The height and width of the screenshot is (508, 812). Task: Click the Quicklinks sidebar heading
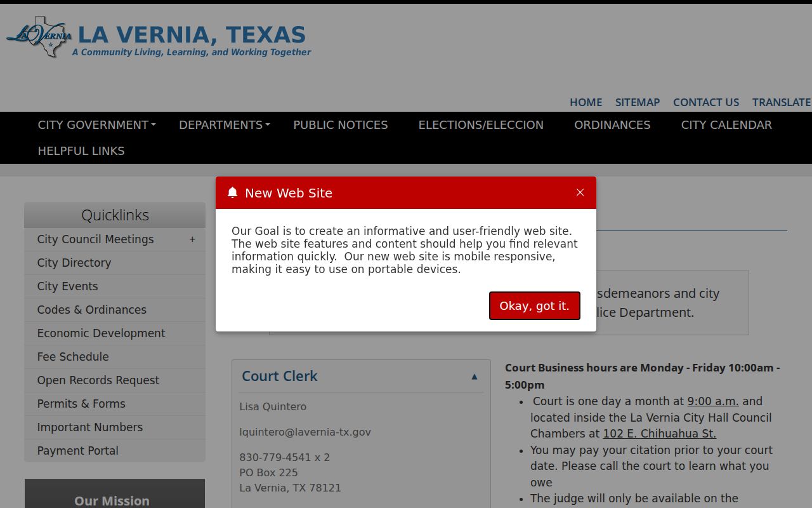115,215
